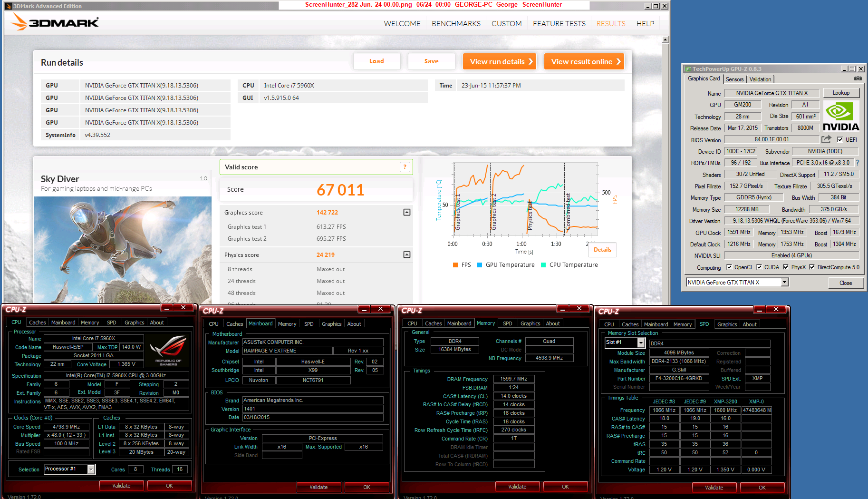The height and width of the screenshot is (499, 868).
Task: Click CPU Temperature legend marker
Action: click(x=543, y=265)
